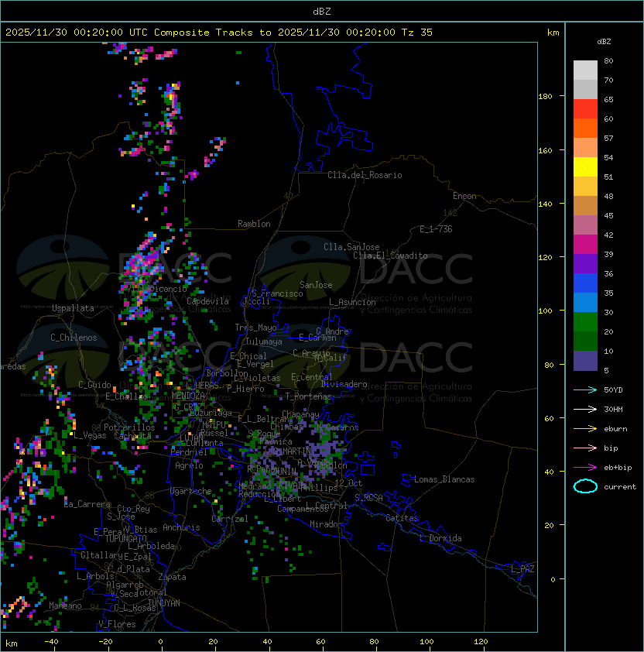This screenshot has height=652, width=644.
Task: Click the Potrerillos place label
Action: click(x=129, y=427)
